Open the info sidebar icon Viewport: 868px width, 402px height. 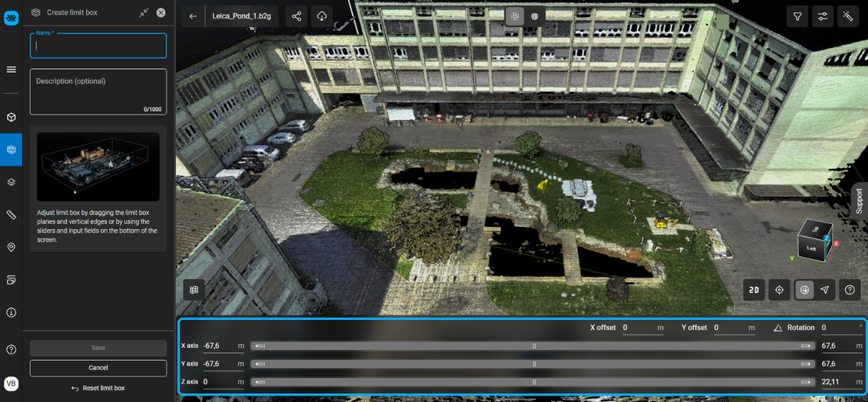pyautogui.click(x=11, y=312)
